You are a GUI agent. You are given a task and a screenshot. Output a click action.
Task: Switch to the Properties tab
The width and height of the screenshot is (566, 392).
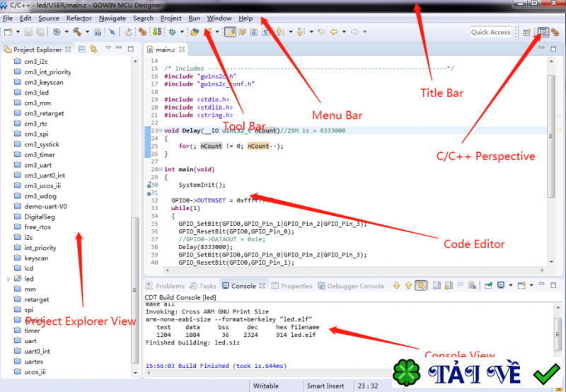pos(291,286)
